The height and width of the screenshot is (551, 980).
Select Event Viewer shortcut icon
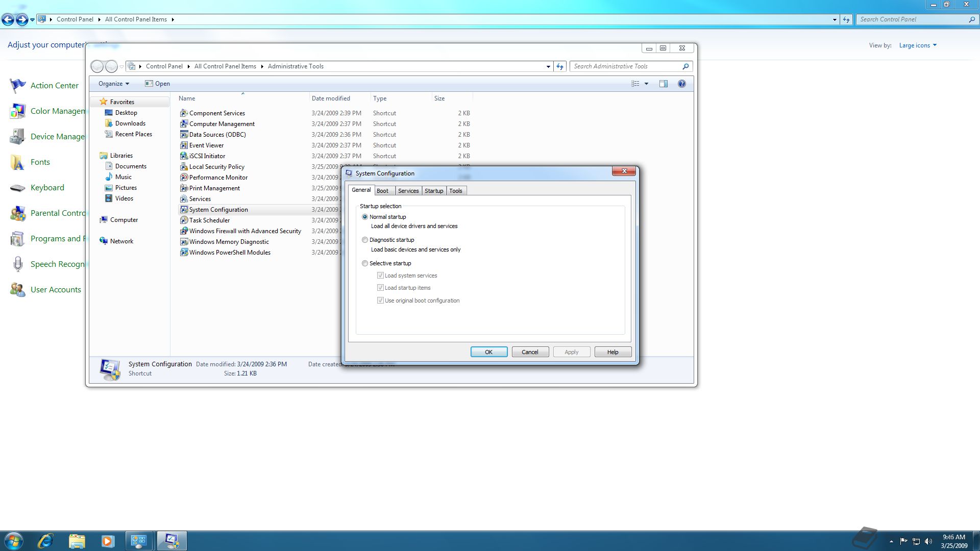(184, 145)
